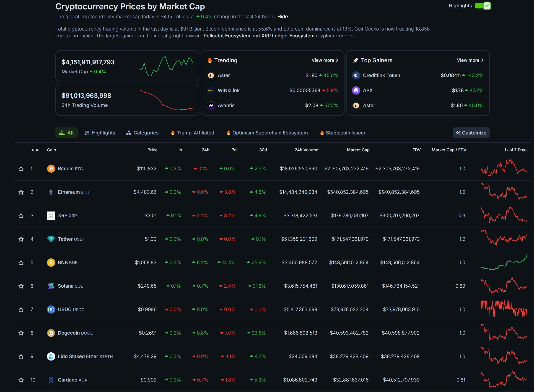
Task: Select the Trump-Affiliated filter tab
Action: click(192, 133)
